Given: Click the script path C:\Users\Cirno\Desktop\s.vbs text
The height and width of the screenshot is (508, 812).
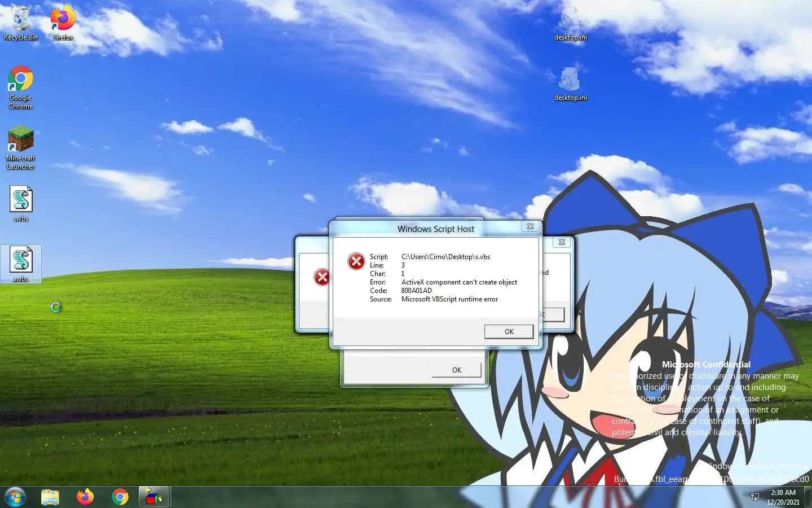Looking at the screenshot, I should click(x=445, y=257).
